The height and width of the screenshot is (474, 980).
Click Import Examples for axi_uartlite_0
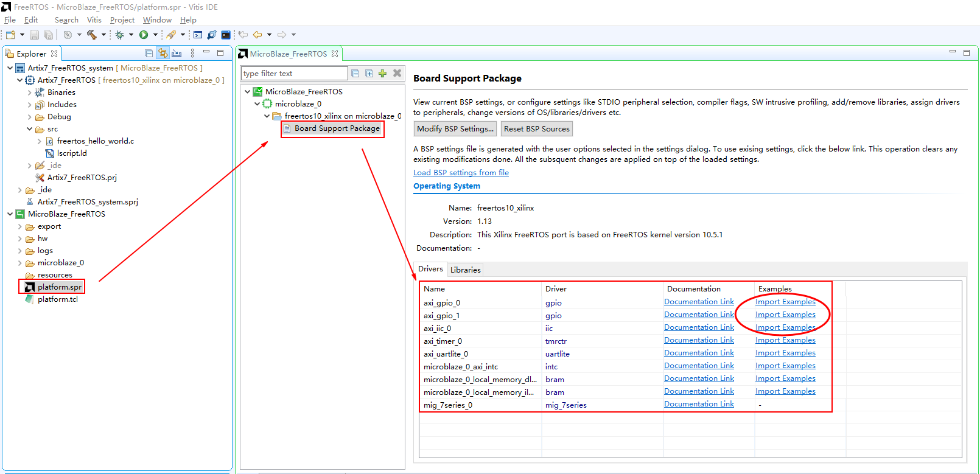[x=785, y=353]
